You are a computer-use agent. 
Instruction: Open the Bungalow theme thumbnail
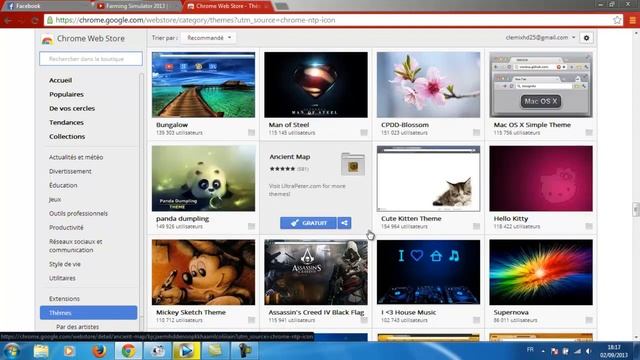[x=203, y=84]
